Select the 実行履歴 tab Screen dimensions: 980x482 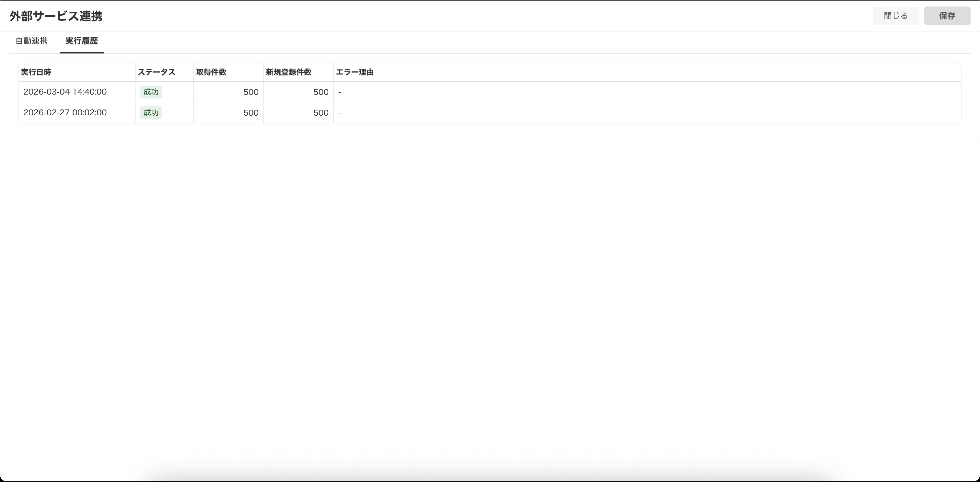81,41
